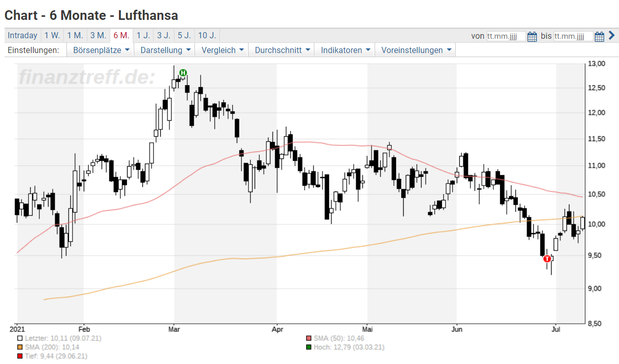
Task: Click the 'Tief: 9,44 (29.06.21)' legend text
Action: [56, 356]
